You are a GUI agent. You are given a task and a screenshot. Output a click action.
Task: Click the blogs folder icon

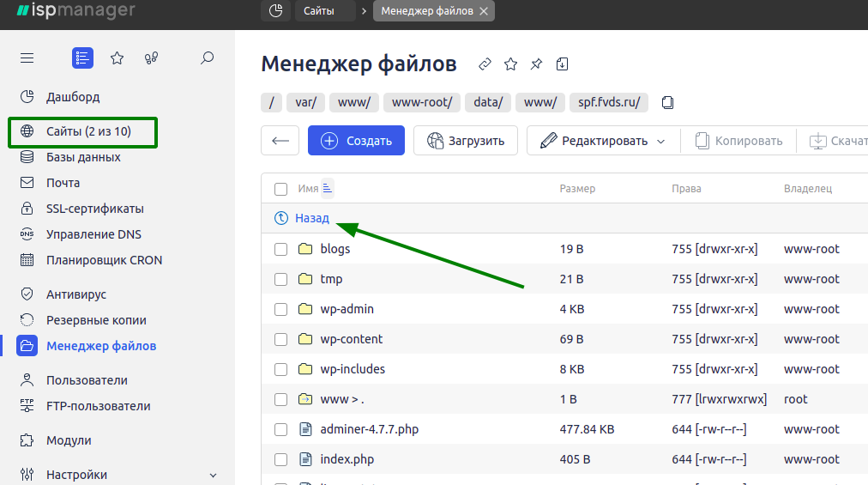pyautogui.click(x=305, y=248)
